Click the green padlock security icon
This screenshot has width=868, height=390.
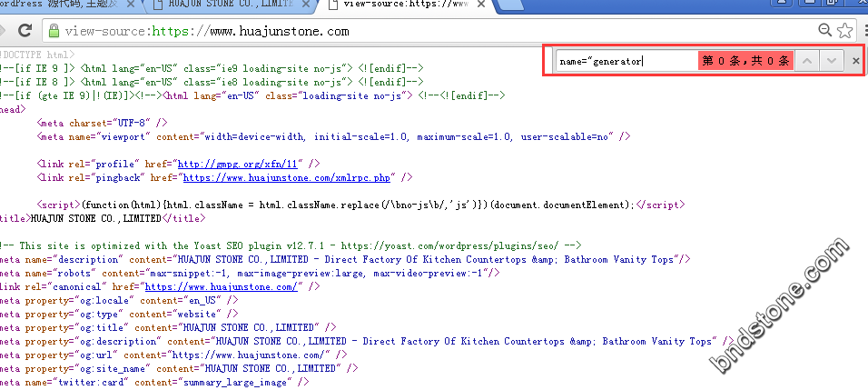pyautogui.click(x=54, y=31)
